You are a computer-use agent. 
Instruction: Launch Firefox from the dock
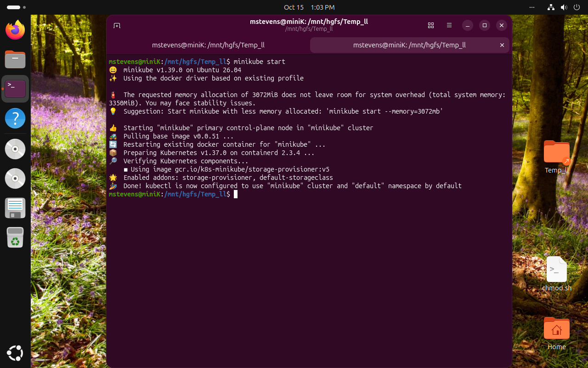tap(15, 30)
